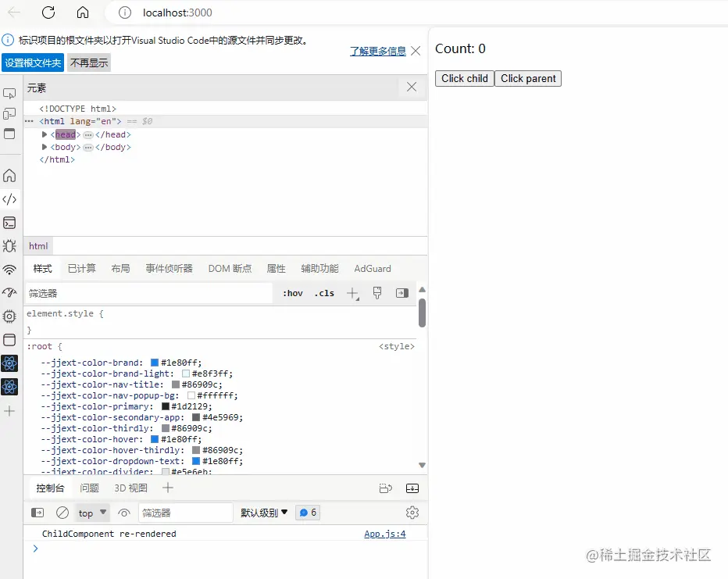Viewport: 728px width, 579px height.
Task: Move quick view to top icon
Action: tap(386, 488)
